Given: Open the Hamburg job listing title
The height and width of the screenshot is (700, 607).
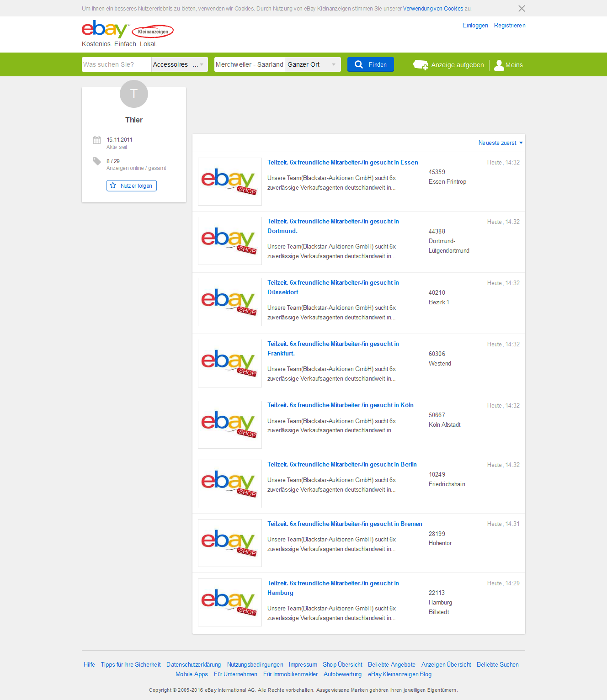Looking at the screenshot, I should (x=333, y=588).
